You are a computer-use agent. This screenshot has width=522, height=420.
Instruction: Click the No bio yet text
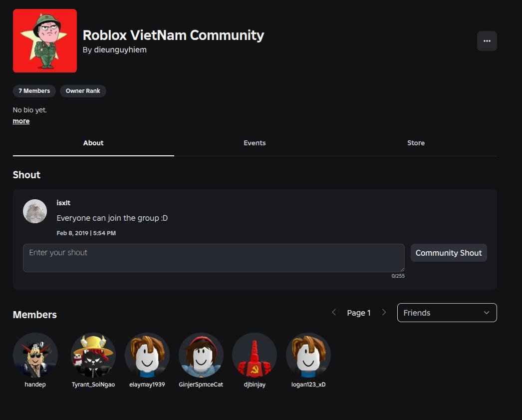[x=29, y=110]
